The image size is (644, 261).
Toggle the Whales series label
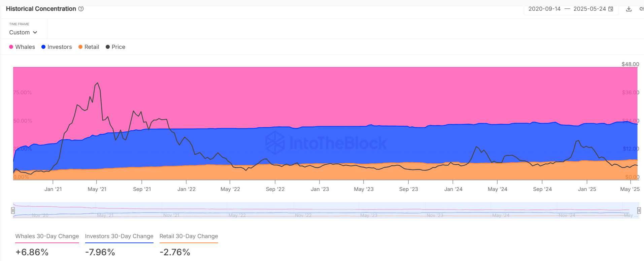(25, 47)
